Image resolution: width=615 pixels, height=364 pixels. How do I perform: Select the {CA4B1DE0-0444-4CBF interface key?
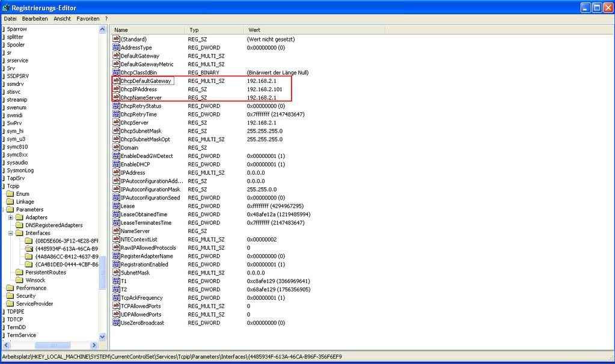[x=67, y=264]
